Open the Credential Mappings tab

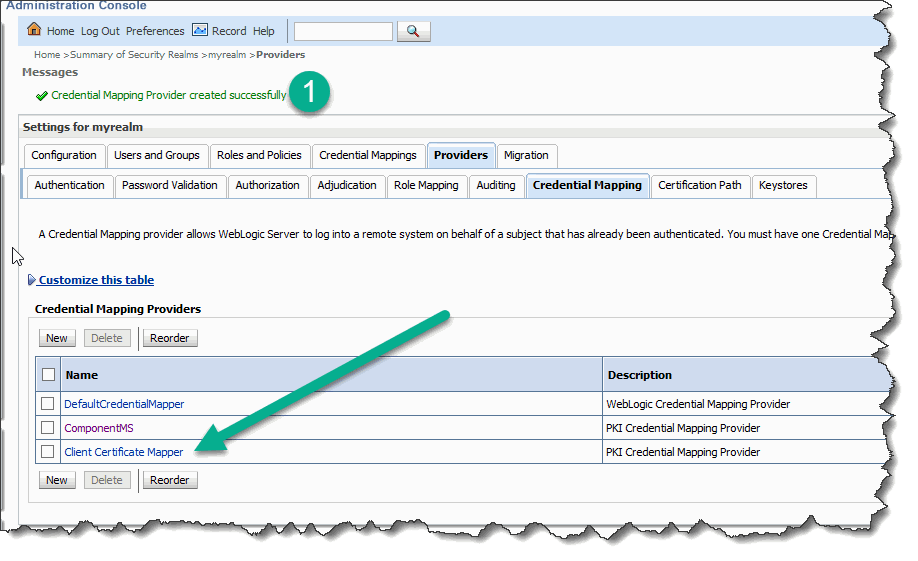click(368, 155)
